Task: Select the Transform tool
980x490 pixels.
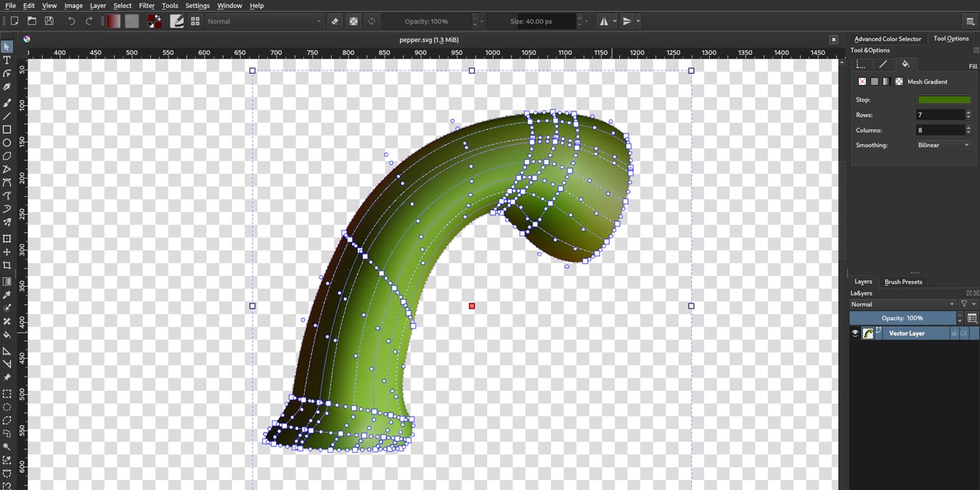Action: click(x=7, y=238)
